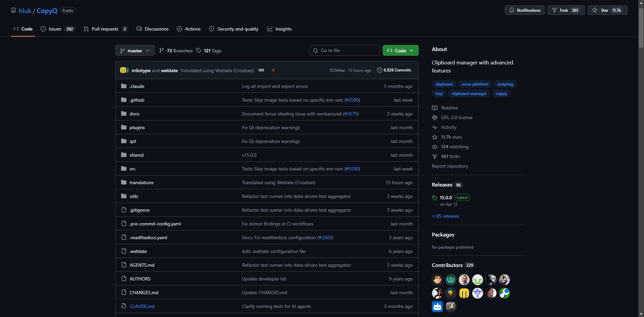Open the AGENTS.md file
This screenshot has width=644, height=317.
[x=142, y=265]
